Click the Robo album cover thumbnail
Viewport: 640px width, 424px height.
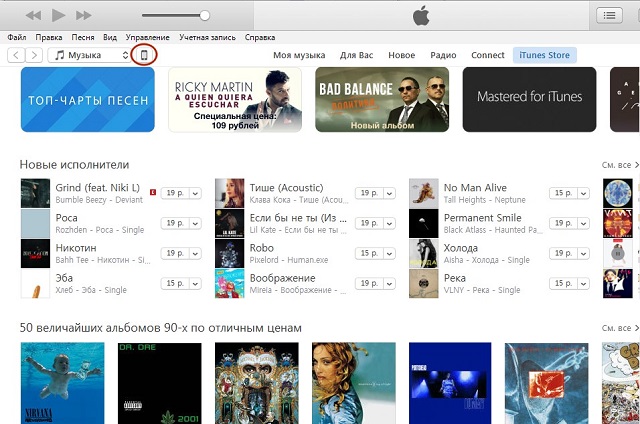pyautogui.click(x=230, y=253)
